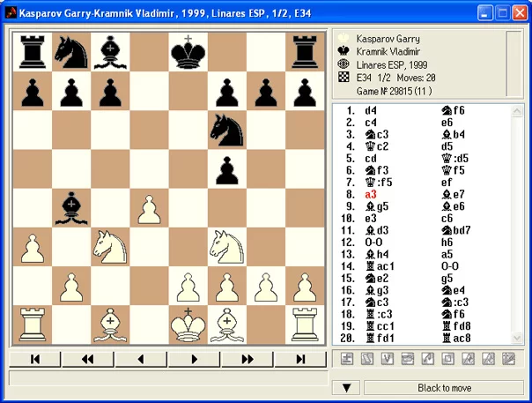Select black's move 1... Nf6
This screenshot has width=532, height=403.
[453, 110]
